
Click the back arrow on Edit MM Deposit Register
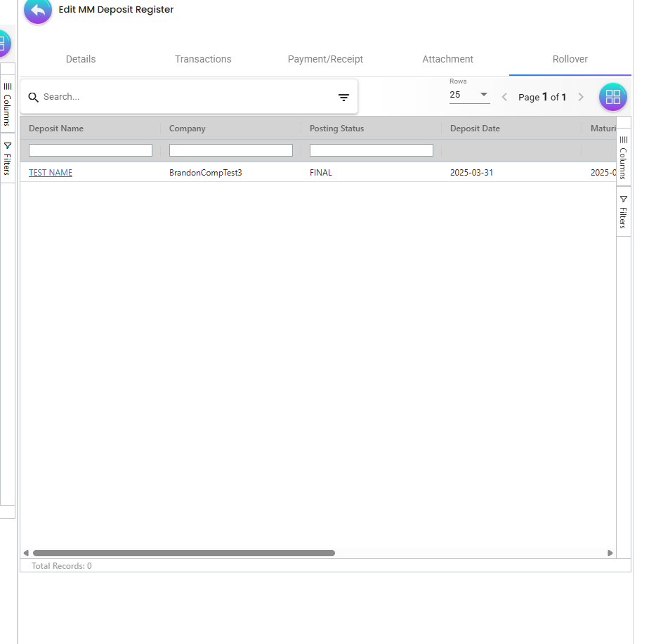[37, 11]
